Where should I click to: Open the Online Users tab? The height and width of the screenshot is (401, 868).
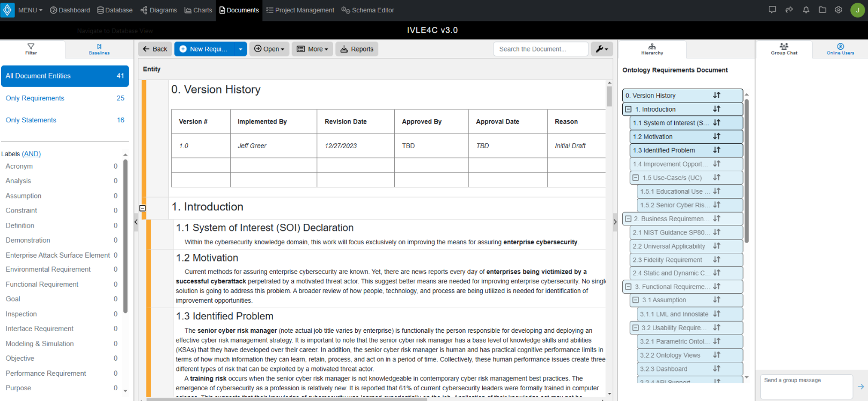click(x=840, y=49)
